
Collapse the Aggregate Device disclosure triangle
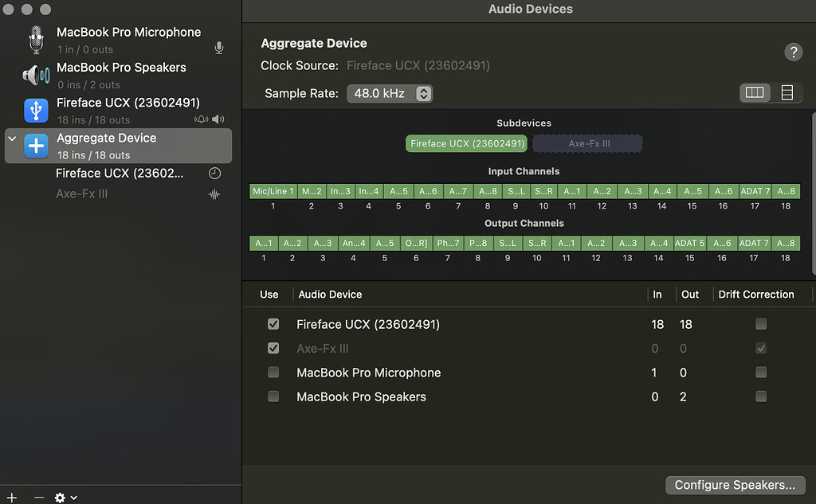(x=10, y=137)
